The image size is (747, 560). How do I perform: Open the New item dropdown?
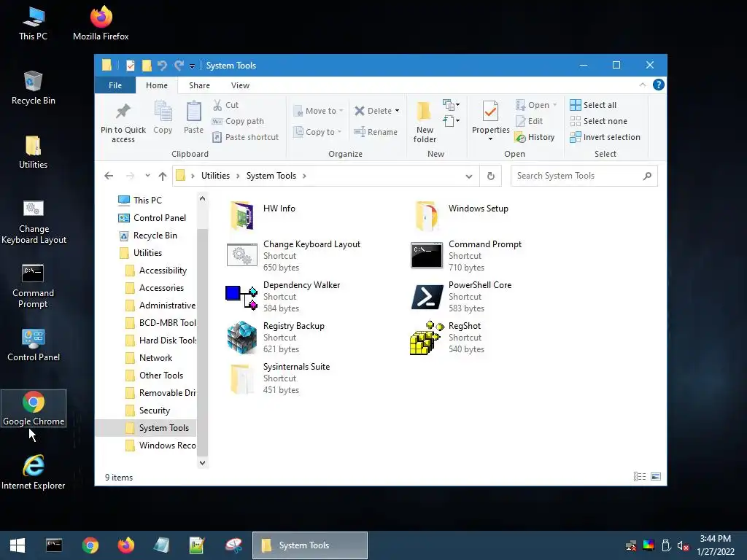(x=451, y=105)
